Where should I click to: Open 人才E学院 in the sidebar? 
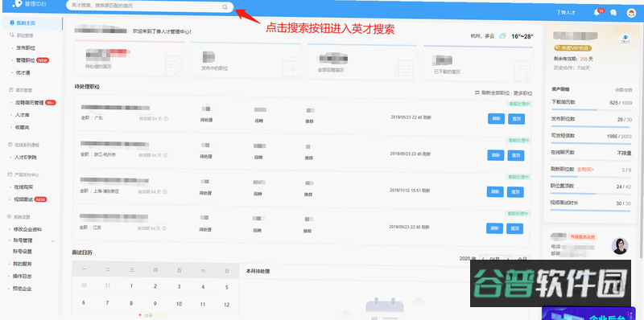tap(26, 157)
